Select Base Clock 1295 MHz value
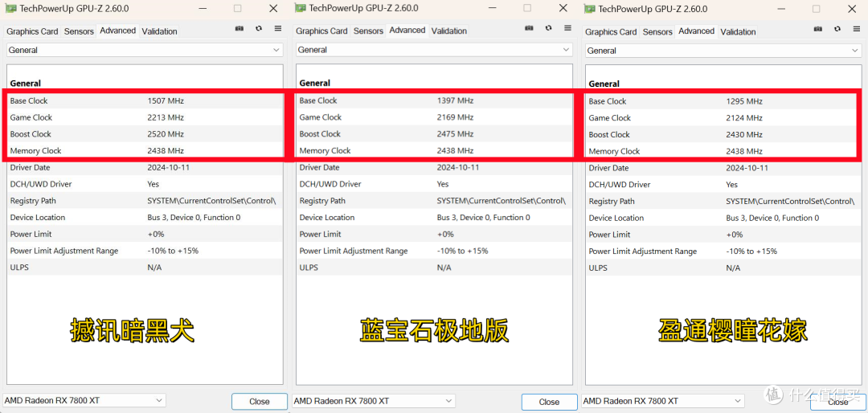 tap(744, 101)
